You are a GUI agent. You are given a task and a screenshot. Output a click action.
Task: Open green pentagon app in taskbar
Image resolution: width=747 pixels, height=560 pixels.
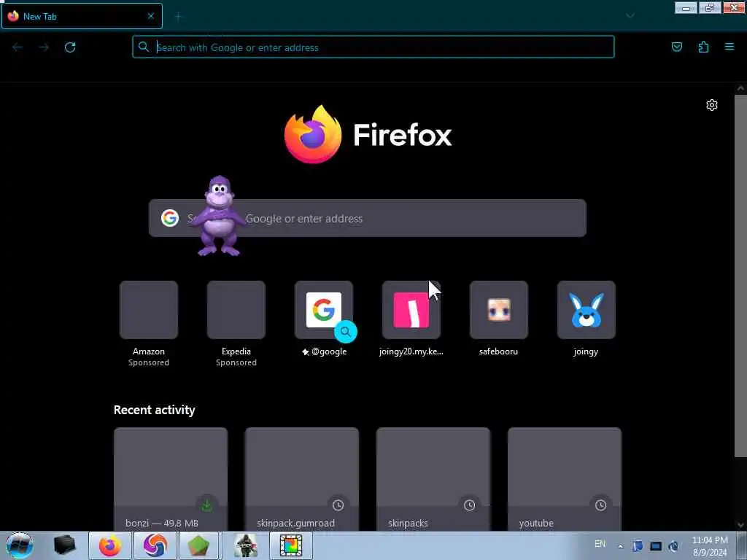(x=199, y=545)
